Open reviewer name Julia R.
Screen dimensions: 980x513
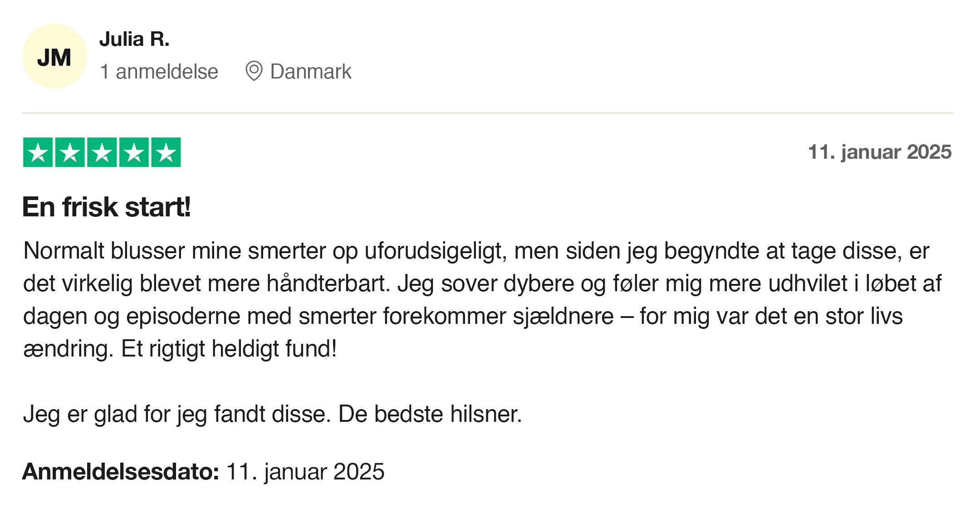coord(134,39)
